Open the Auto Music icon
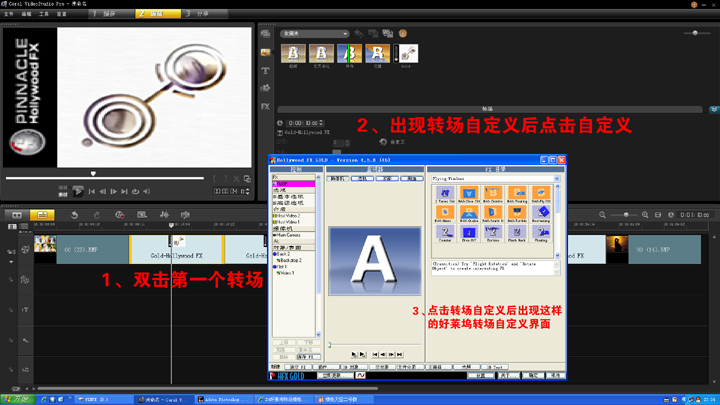 tap(186, 215)
